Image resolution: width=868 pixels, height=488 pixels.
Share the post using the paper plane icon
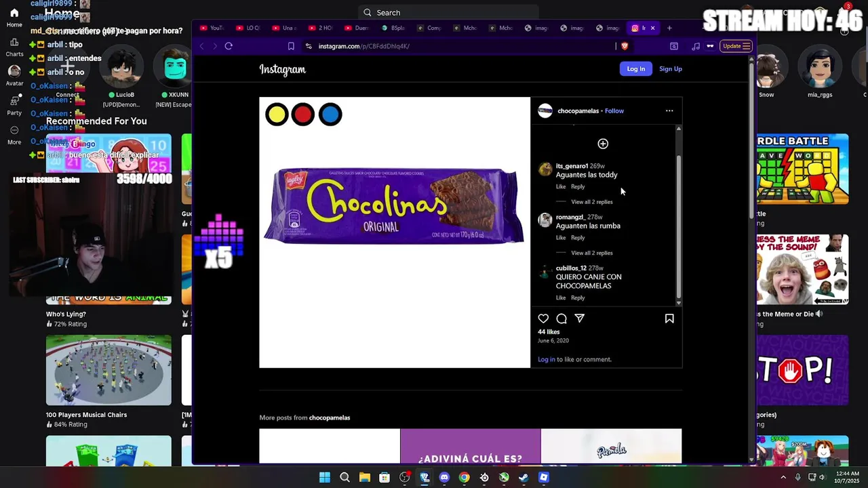(x=580, y=319)
